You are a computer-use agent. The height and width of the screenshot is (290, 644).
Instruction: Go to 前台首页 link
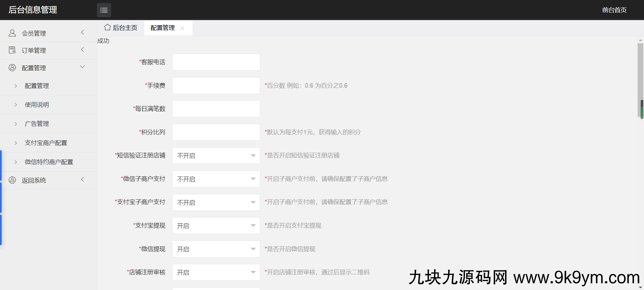click(614, 10)
